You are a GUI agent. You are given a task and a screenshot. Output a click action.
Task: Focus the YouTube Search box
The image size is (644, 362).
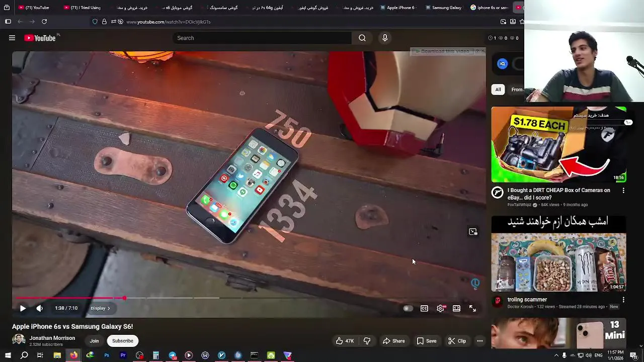tap(262, 38)
